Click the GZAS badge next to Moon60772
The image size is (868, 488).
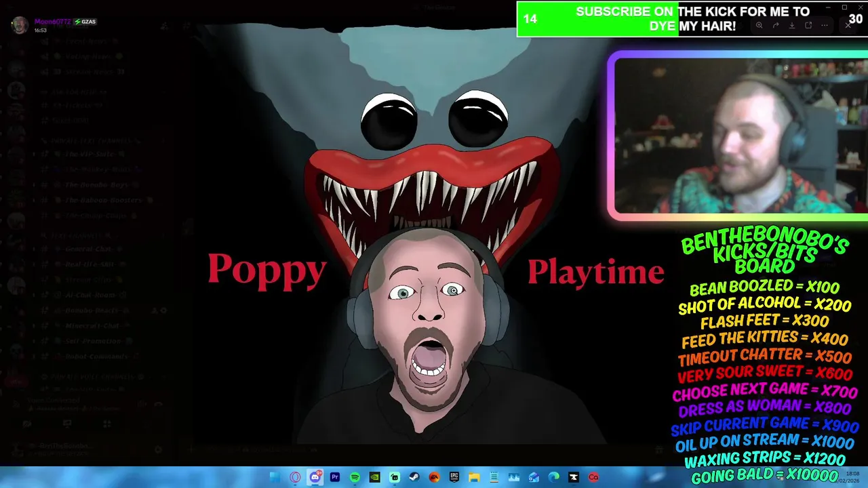[x=85, y=22]
